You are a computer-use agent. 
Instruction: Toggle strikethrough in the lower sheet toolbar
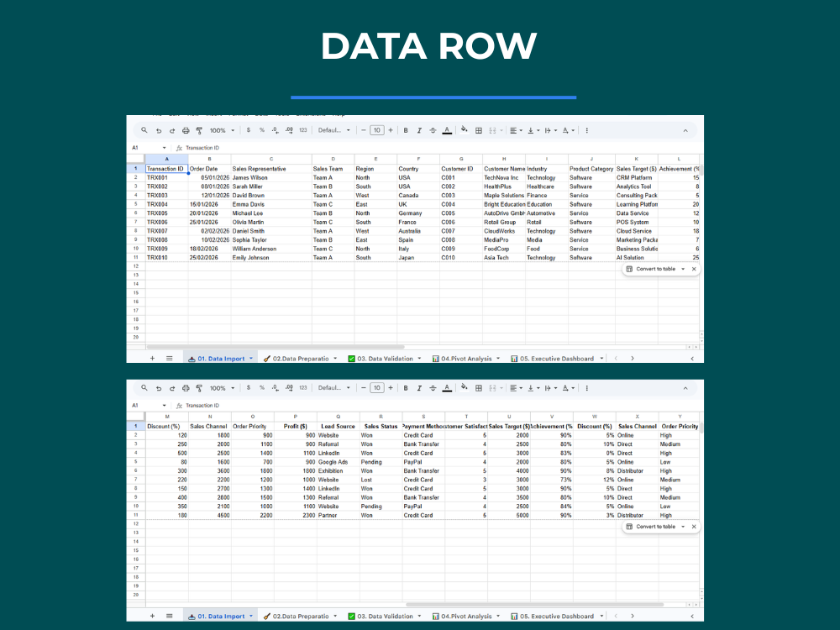pyautogui.click(x=433, y=388)
